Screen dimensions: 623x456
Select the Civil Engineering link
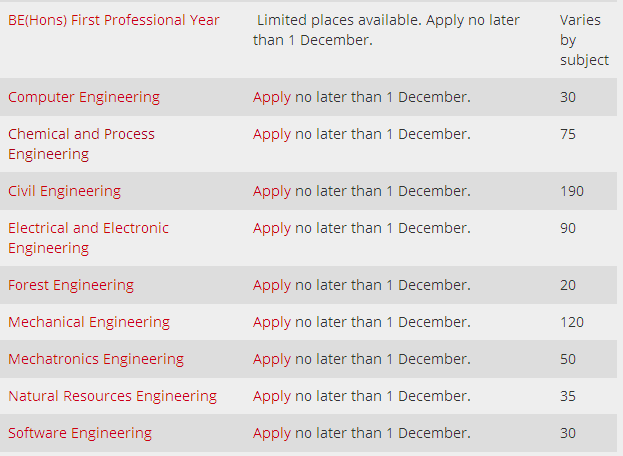[x=64, y=191]
